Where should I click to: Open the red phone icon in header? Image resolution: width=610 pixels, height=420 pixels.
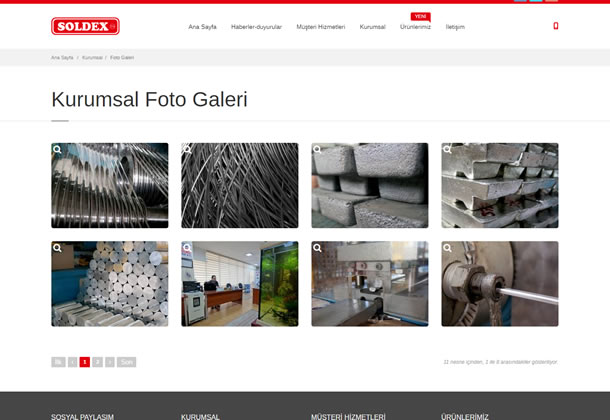point(556,26)
